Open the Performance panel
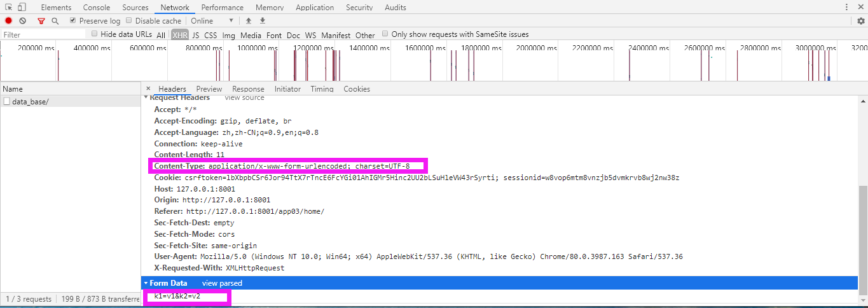868x308 pixels. (222, 8)
